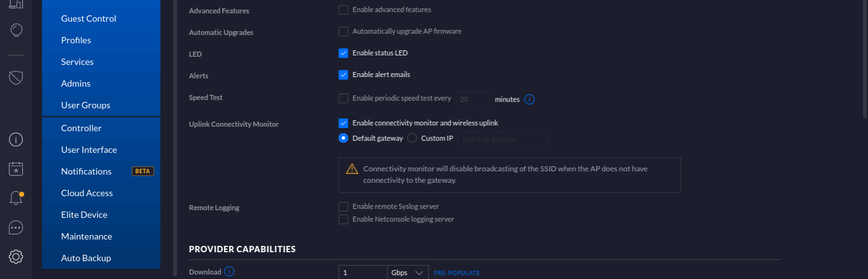Image resolution: width=868 pixels, height=279 pixels.
Task: Open the Gbps unit dropdown
Action: pos(408,273)
